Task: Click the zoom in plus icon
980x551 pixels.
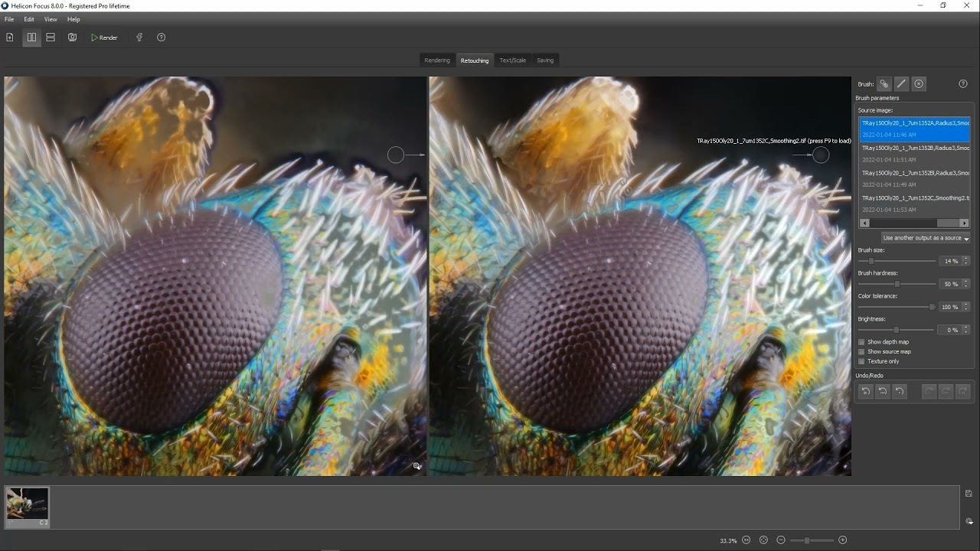Action: pos(843,540)
